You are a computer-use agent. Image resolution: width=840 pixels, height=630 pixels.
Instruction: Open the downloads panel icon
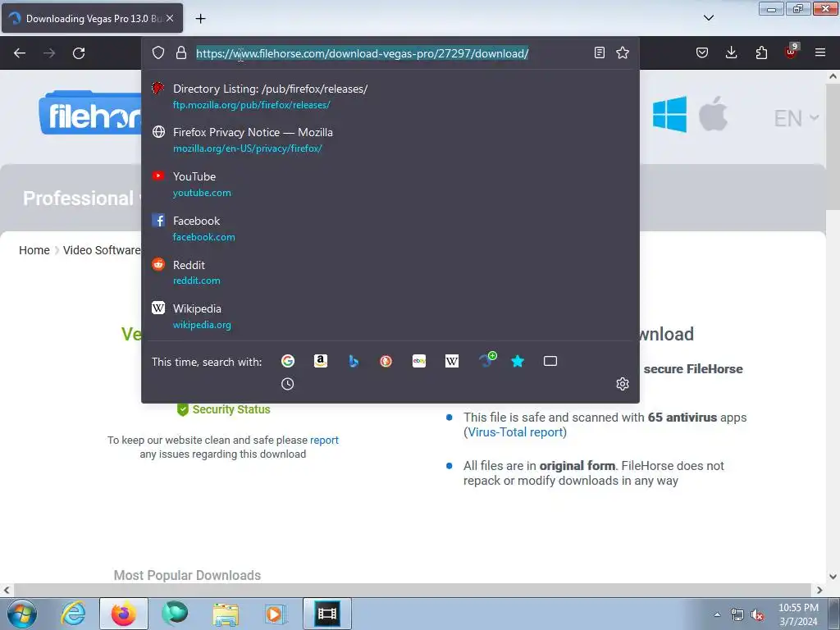(731, 52)
